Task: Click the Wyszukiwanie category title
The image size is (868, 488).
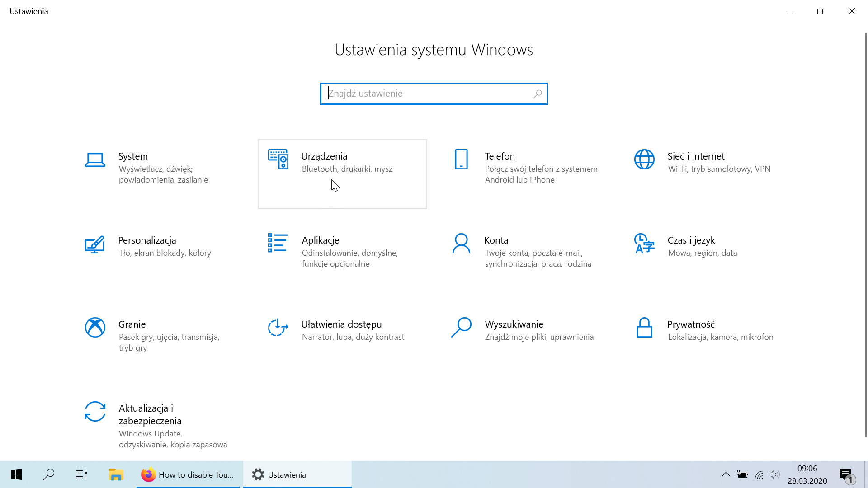Action: coord(514,324)
